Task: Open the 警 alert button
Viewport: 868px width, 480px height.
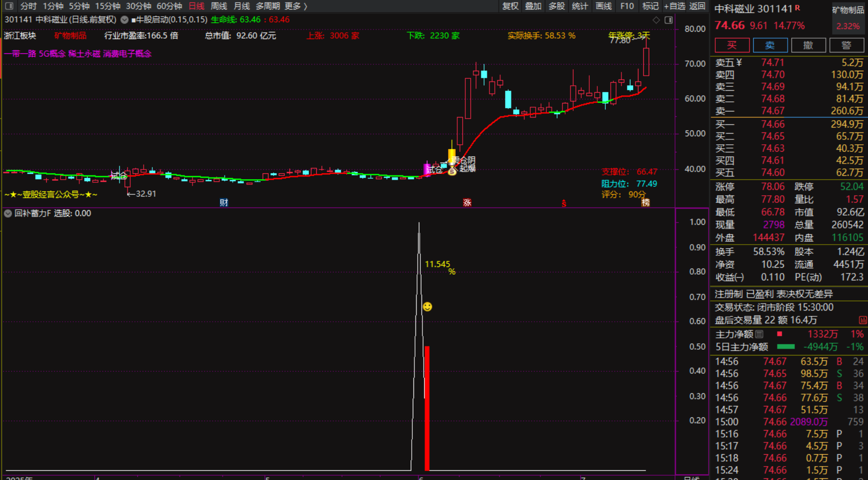Action: [x=846, y=46]
